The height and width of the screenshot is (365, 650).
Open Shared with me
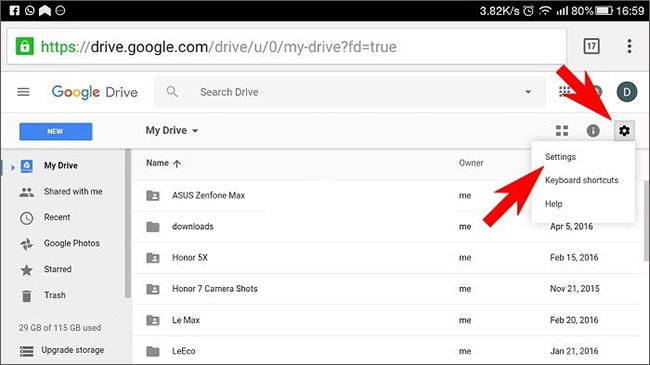(x=73, y=191)
